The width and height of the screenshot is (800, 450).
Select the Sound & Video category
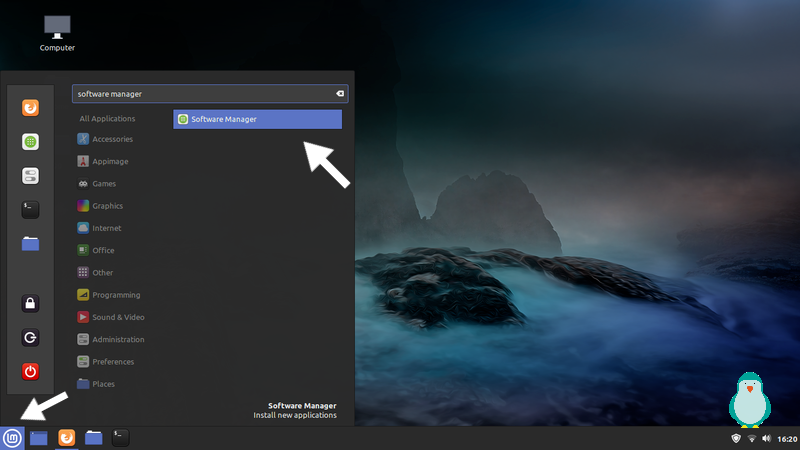[x=111, y=317]
